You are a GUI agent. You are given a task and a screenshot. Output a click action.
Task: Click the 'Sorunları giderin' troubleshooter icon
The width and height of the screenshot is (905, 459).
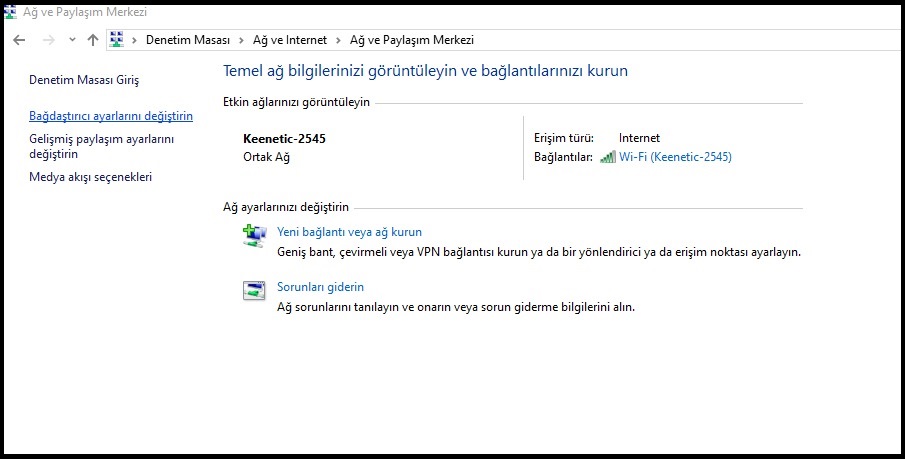254,291
